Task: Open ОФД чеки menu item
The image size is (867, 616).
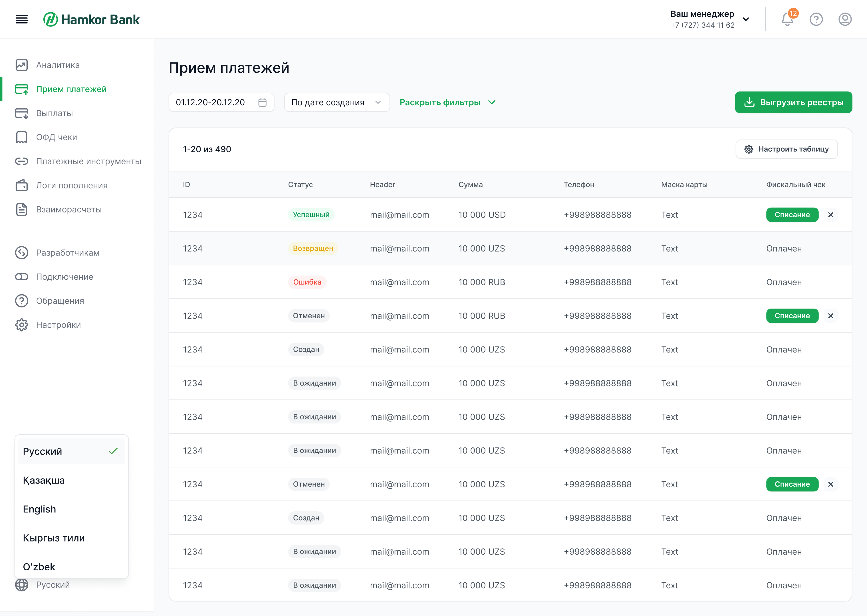Action: pos(57,137)
